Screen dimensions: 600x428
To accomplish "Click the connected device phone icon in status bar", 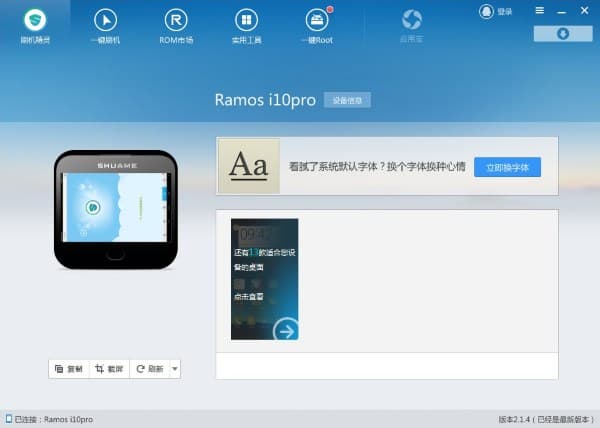I will point(9,419).
